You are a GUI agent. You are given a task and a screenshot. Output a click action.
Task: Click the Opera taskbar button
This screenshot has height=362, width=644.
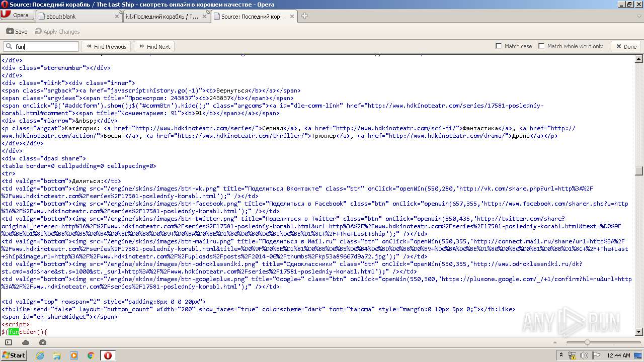coord(108,355)
